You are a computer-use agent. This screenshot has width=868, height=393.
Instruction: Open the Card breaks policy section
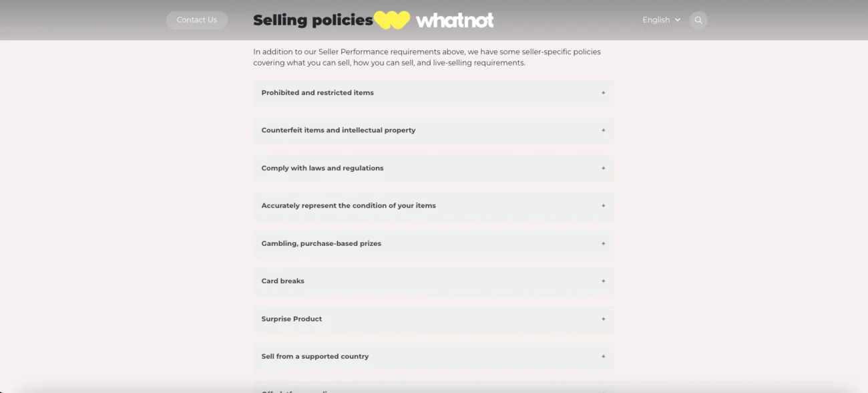(x=283, y=281)
